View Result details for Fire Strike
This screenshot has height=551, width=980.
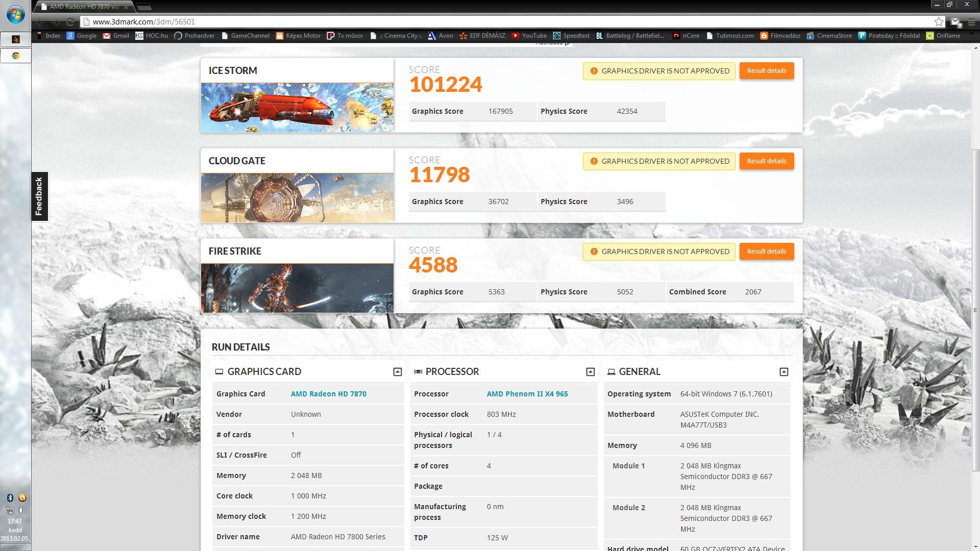767,252
